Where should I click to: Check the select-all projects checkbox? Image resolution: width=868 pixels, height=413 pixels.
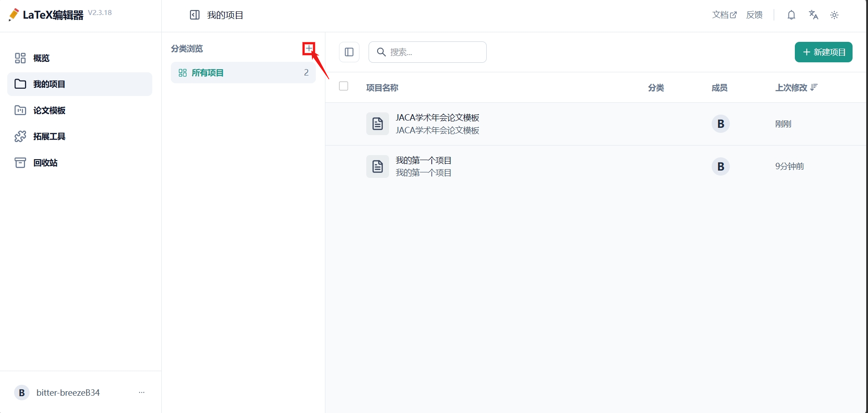(x=344, y=86)
